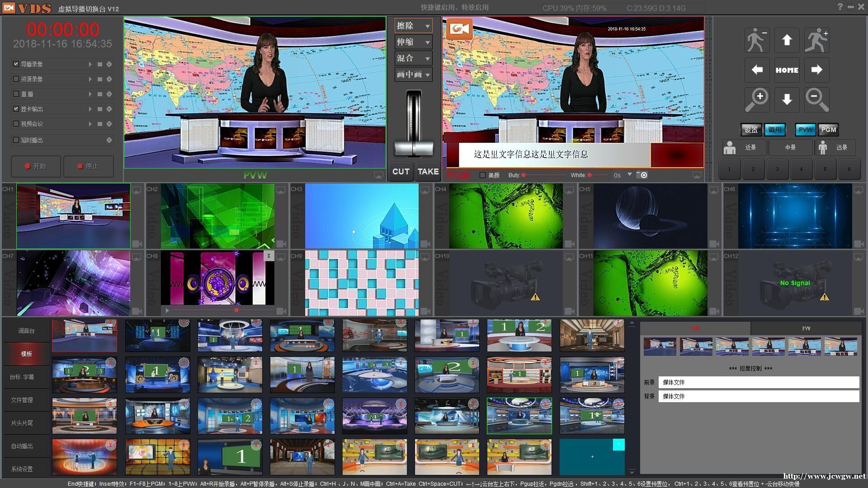Open the 调音台 sidebar tab

point(26,331)
